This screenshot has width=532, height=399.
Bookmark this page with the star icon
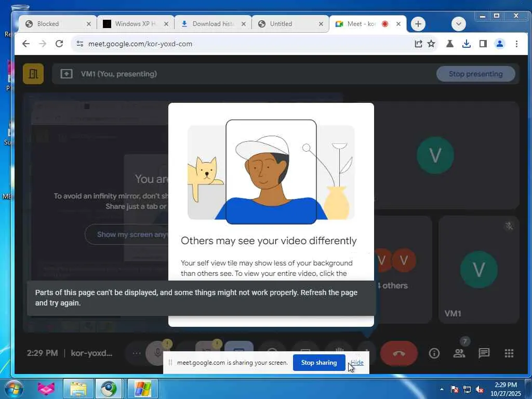(431, 44)
